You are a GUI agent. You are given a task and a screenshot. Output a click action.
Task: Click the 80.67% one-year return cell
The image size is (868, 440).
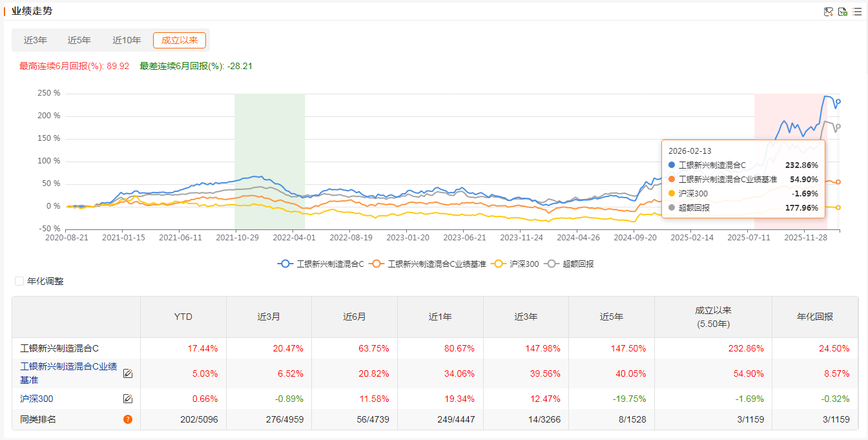[460, 348]
